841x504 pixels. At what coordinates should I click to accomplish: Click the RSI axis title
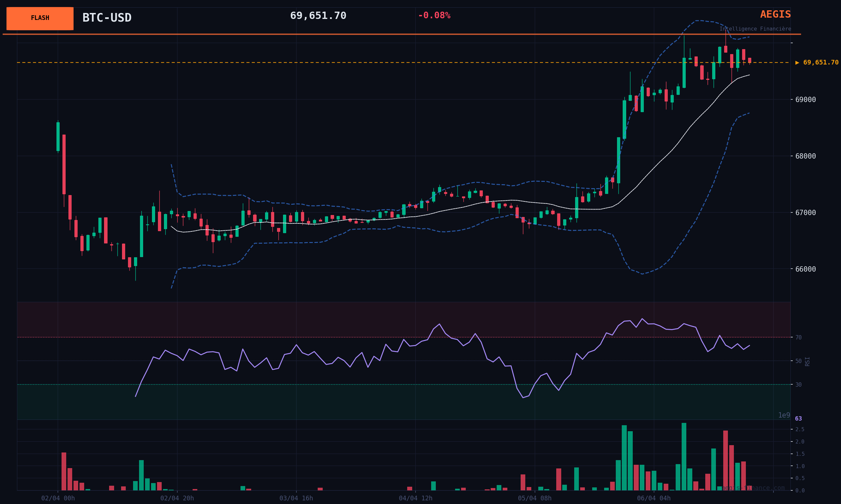click(807, 361)
